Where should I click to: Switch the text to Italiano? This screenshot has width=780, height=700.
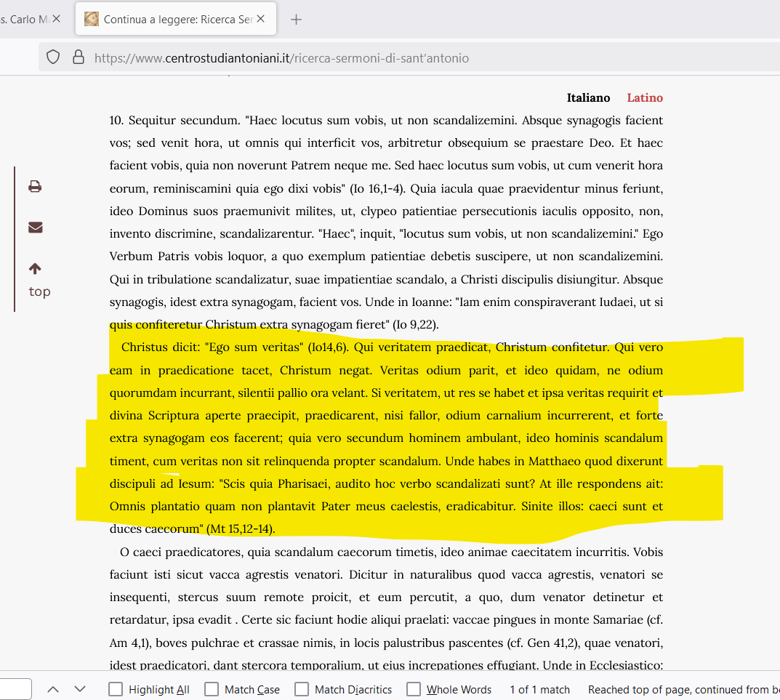pyautogui.click(x=589, y=97)
